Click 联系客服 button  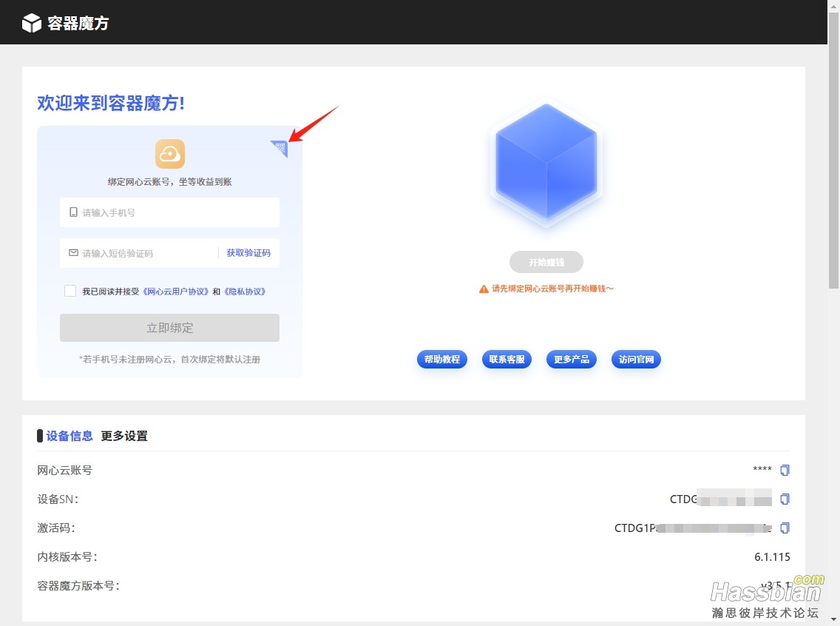coord(507,359)
